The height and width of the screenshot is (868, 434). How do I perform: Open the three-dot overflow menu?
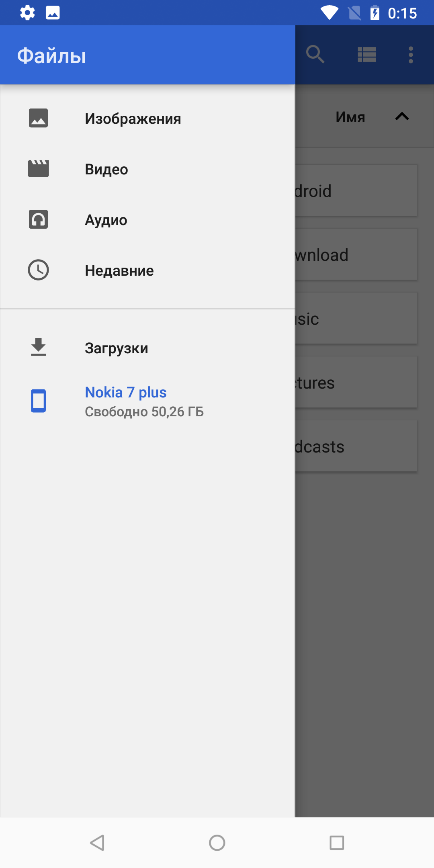click(411, 55)
